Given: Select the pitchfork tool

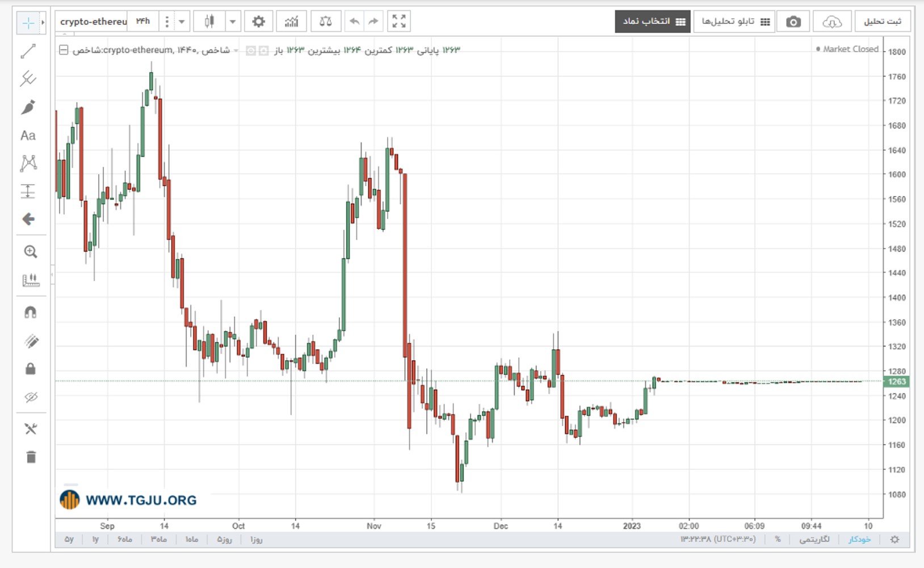Looking at the screenshot, I should (28, 78).
